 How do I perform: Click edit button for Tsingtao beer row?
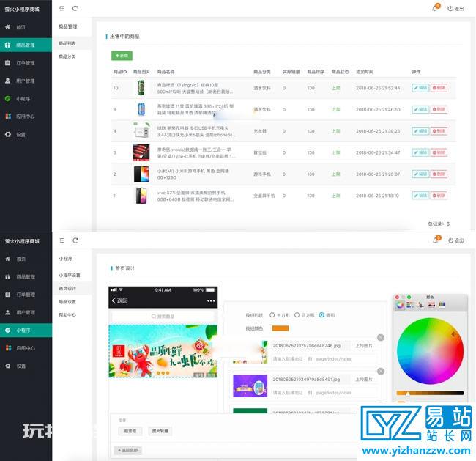click(420, 88)
